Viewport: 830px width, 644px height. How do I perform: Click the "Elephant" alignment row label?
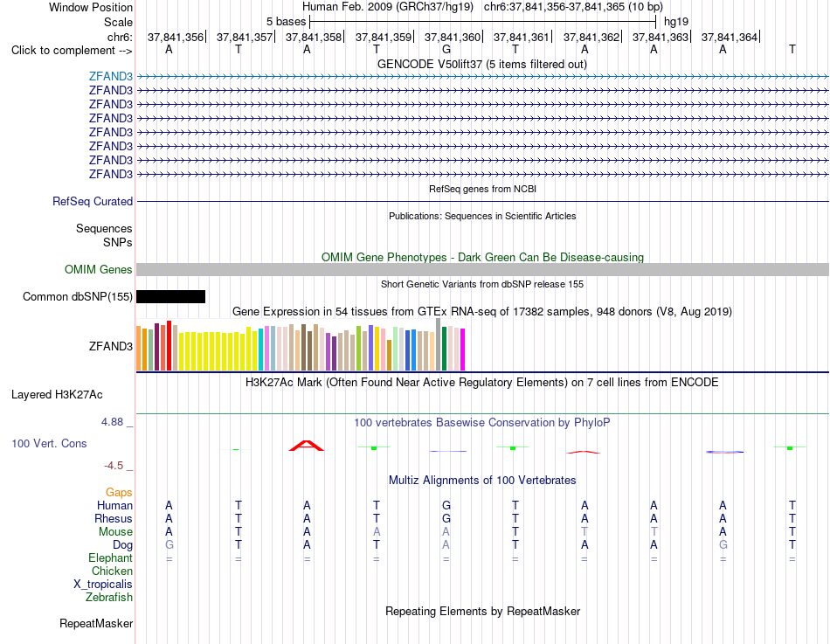pos(111,558)
